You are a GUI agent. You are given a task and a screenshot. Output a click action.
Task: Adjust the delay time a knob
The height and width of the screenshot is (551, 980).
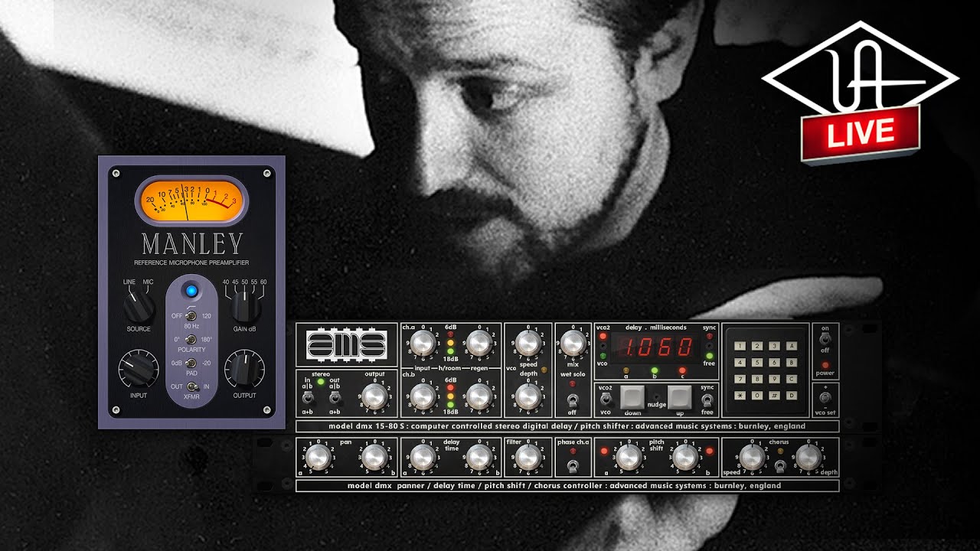(422, 456)
